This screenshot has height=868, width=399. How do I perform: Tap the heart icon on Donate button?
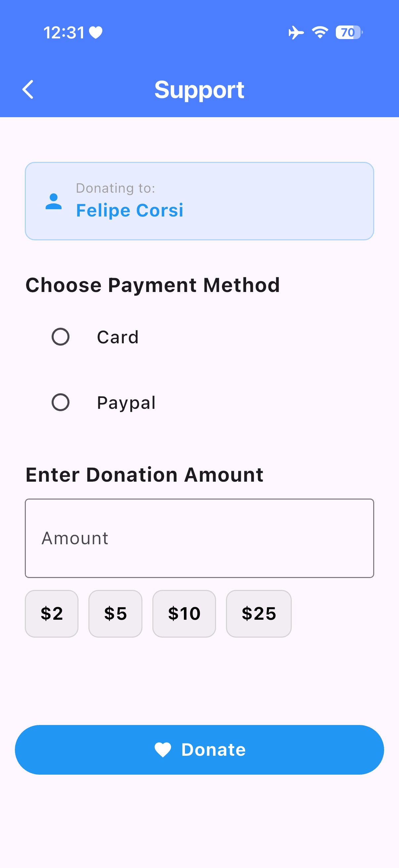coord(163,750)
